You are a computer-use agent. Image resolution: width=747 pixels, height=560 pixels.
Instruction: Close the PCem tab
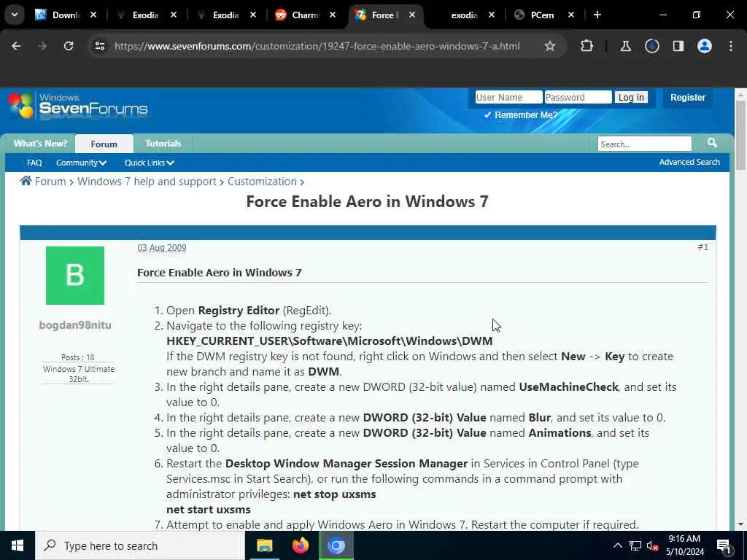pyautogui.click(x=570, y=15)
